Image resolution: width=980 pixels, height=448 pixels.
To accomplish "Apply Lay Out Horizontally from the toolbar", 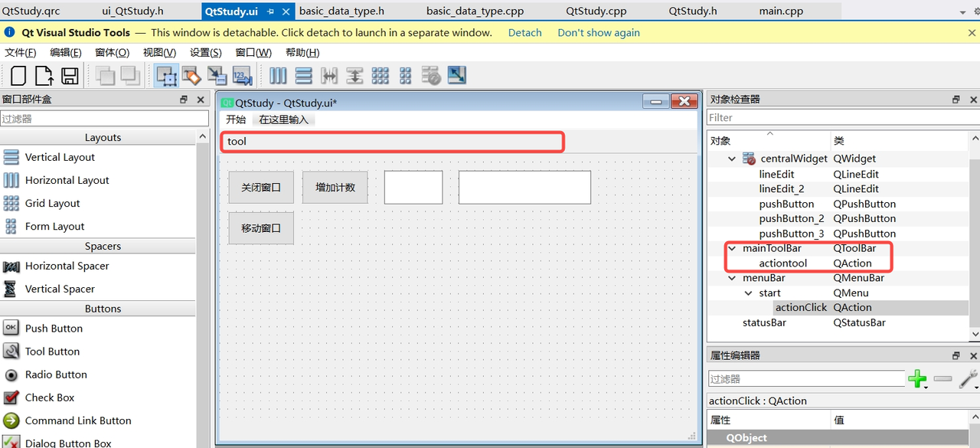I will 278,75.
